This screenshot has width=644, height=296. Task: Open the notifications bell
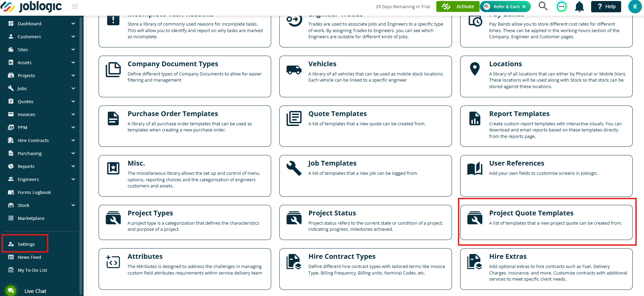pos(579,6)
